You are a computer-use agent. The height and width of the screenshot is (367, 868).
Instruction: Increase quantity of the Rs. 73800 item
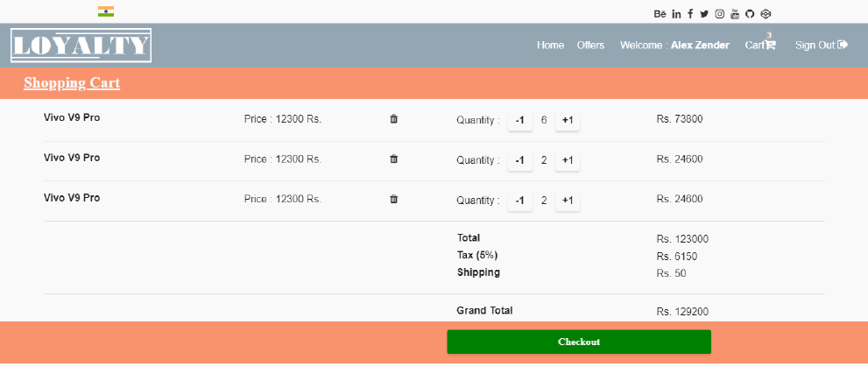click(568, 120)
